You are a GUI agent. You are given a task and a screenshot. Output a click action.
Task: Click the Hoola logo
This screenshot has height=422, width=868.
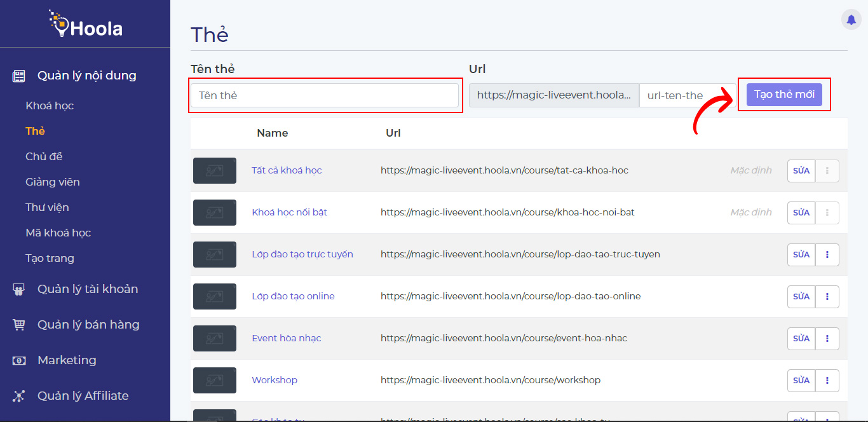[85, 24]
